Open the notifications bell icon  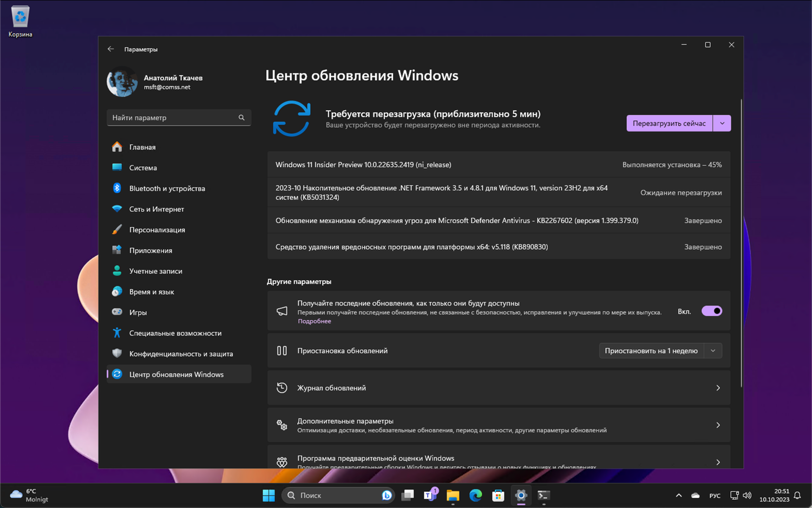click(x=797, y=495)
